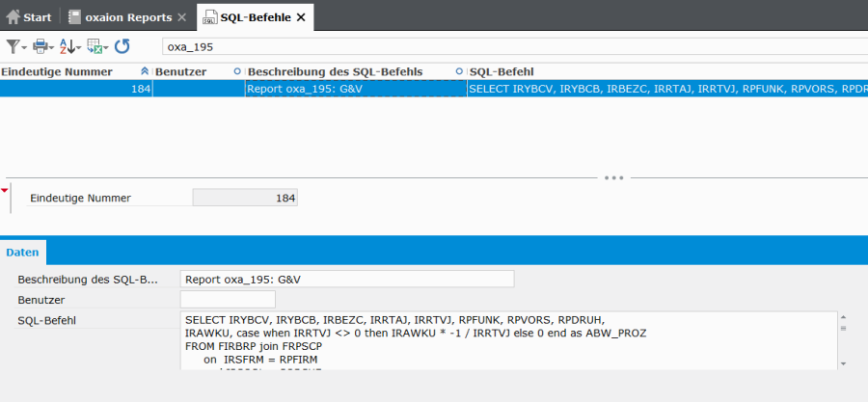The height and width of the screenshot is (402, 868).
Task: Select cell 'Report oxa_195: G&V' in table
Action: pyautogui.click(x=355, y=89)
